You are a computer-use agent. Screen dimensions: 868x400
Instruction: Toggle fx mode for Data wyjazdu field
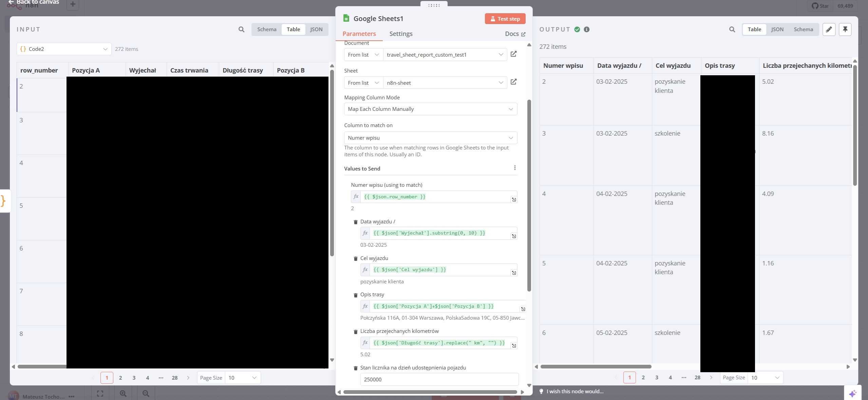[x=365, y=233]
